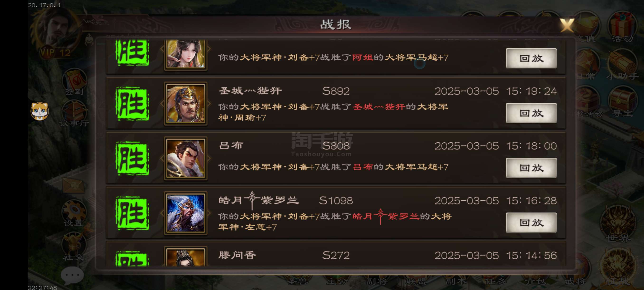Click the 吕布 opponent portrait thumbnail
The image size is (644, 290).
[x=185, y=158]
